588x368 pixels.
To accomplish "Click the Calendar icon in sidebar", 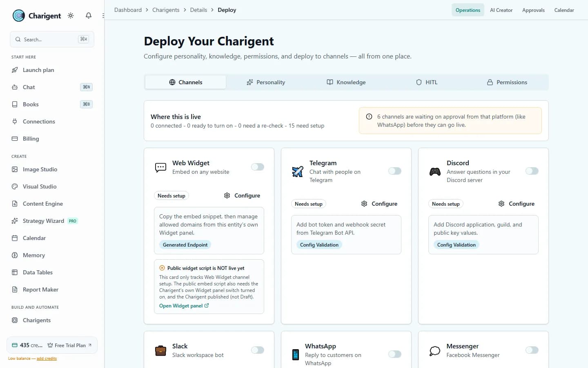I will coord(15,238).
